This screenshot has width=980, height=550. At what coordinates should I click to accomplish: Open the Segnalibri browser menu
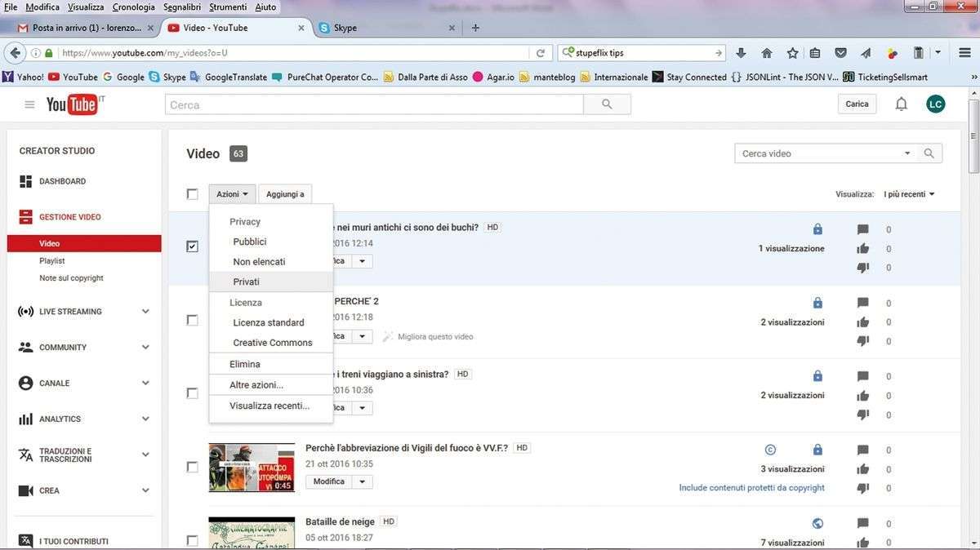(x=181, y=7)
